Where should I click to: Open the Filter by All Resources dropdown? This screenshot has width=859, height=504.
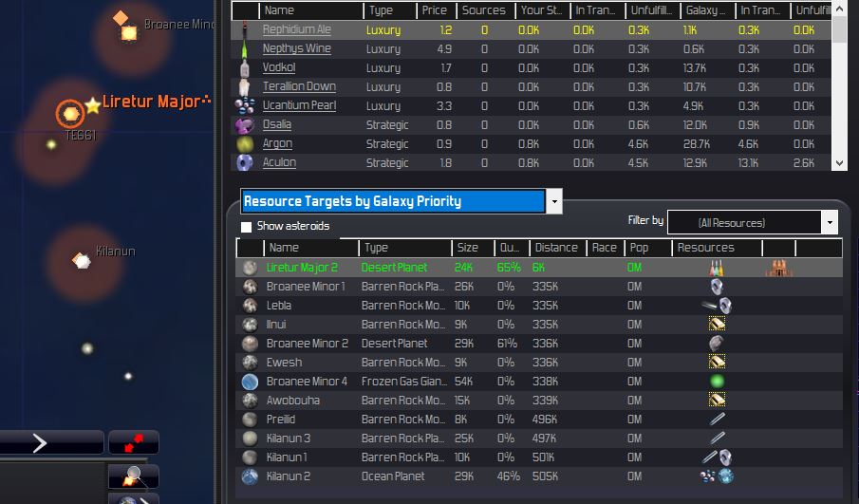(830, 222)
